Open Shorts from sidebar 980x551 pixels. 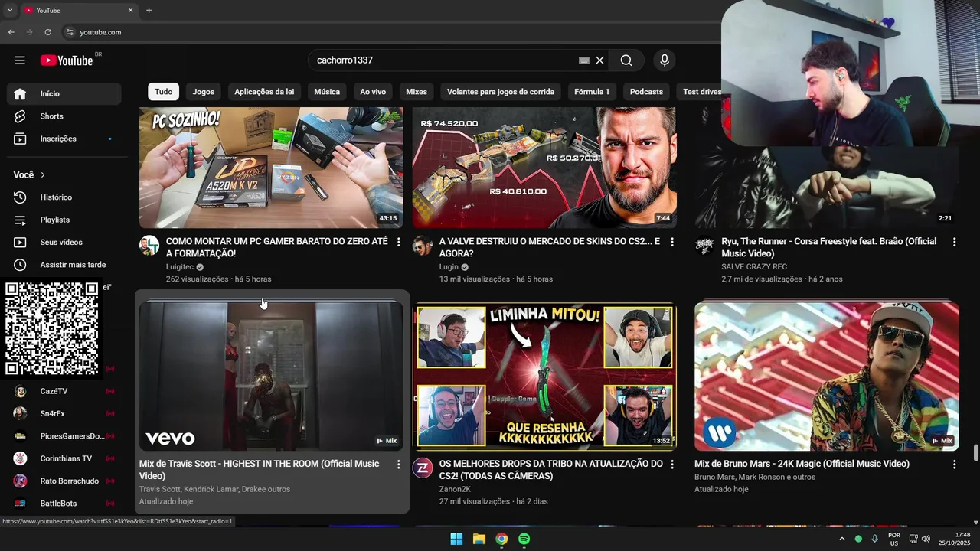pos(64,116)
